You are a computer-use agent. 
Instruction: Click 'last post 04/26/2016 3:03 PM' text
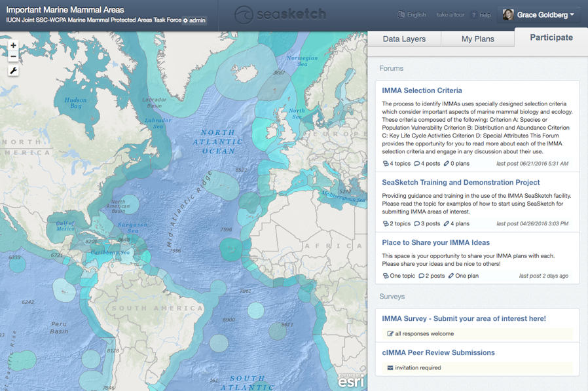pyautogui.click(x=532, y=223)
